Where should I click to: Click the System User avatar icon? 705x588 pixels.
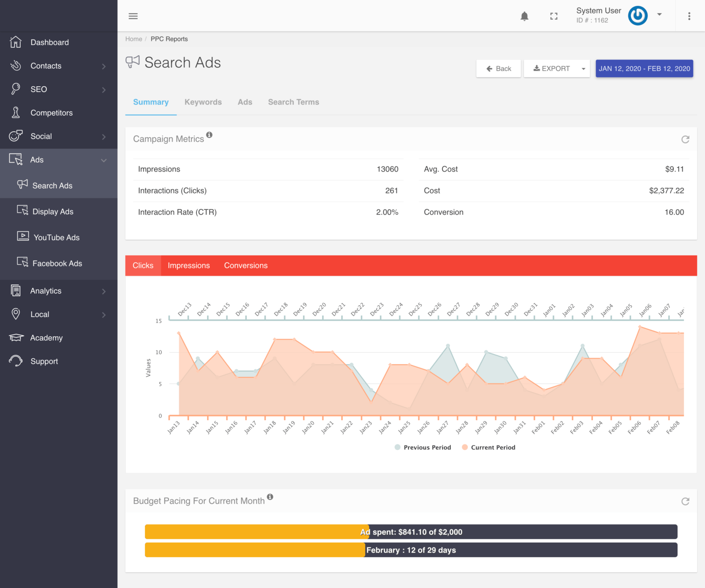(638, 16)
